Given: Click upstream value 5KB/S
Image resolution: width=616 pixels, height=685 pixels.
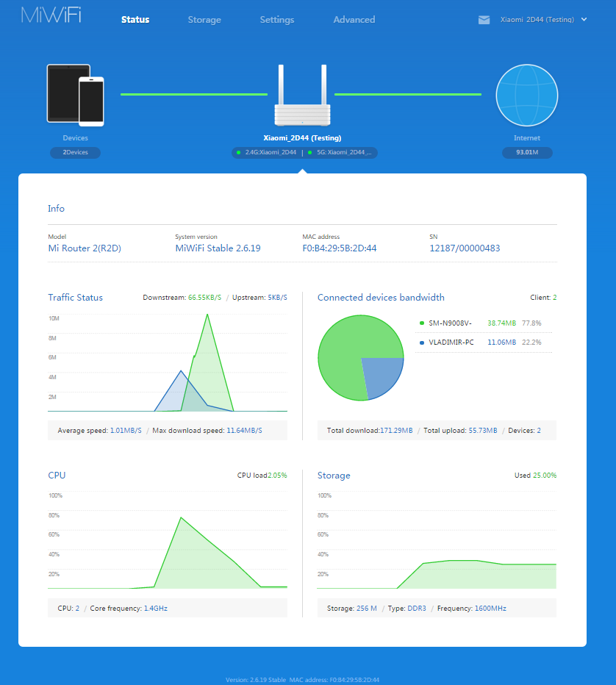Looking at the screenshot, I should [x=277, y=298].
